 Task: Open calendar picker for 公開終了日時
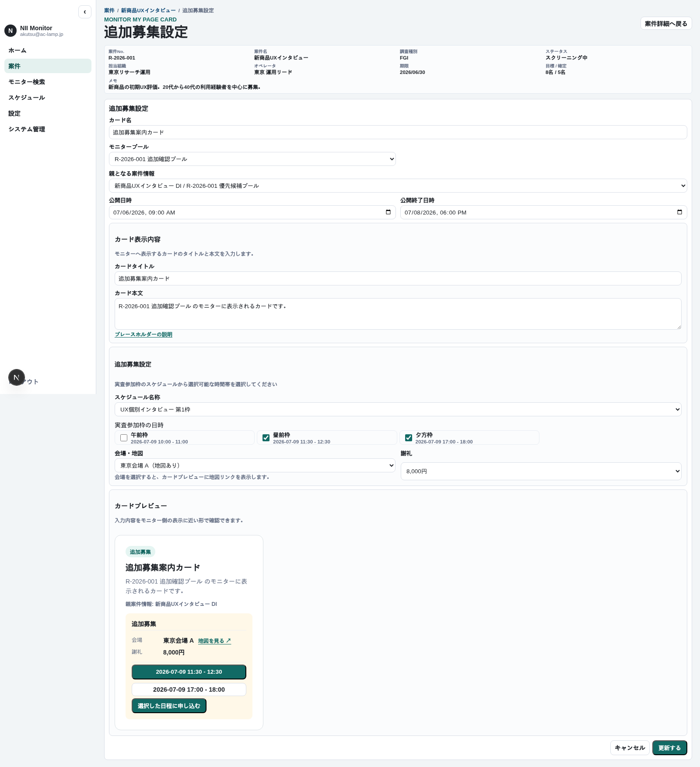point(679,212)
